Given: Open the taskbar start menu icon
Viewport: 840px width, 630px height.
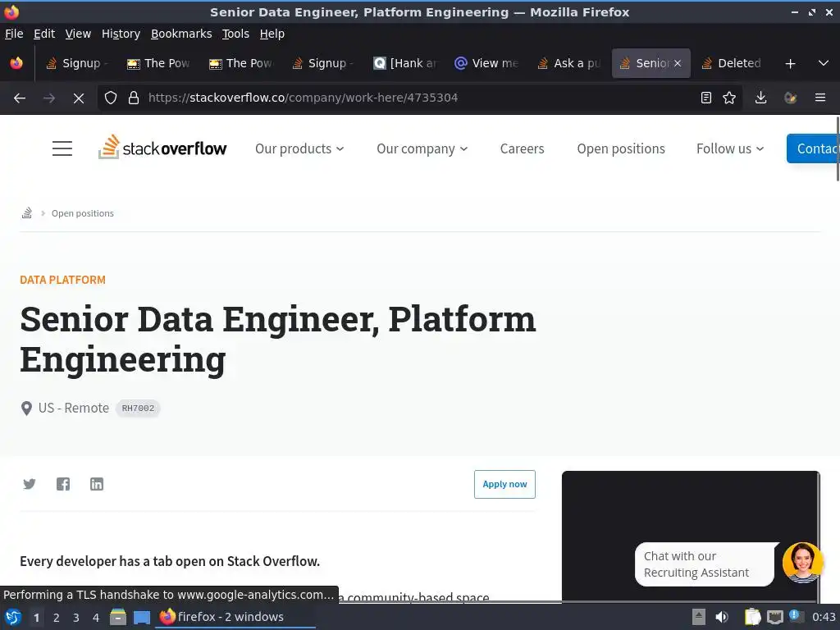Looking at the screenshot, I should click(13, 617).
